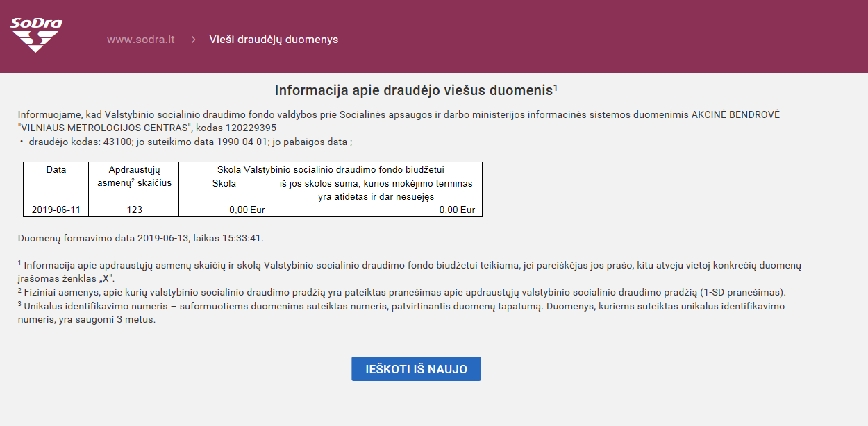Select the 2019-06-11 date cell

click(x=56, y=210)
